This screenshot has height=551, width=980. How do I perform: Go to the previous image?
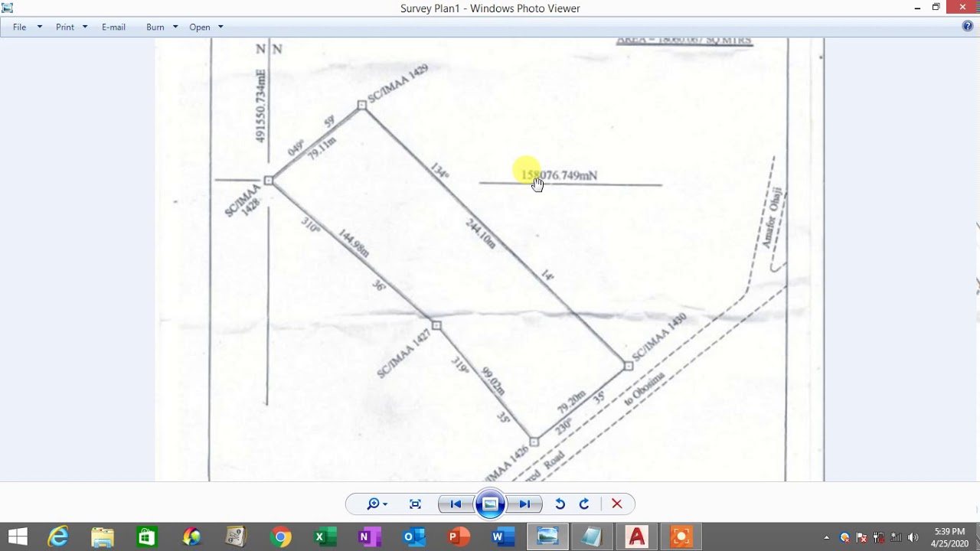(456, 504)
